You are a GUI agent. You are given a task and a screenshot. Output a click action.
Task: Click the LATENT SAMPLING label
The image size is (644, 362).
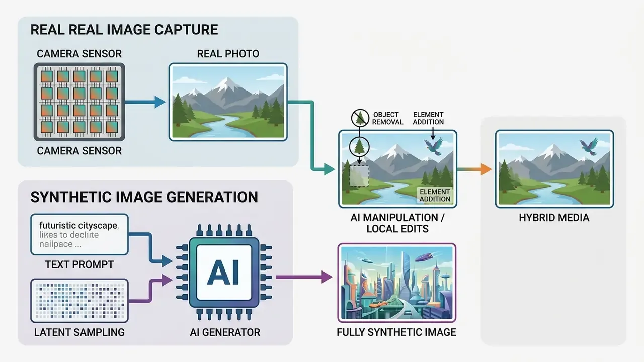click(79, 332)
